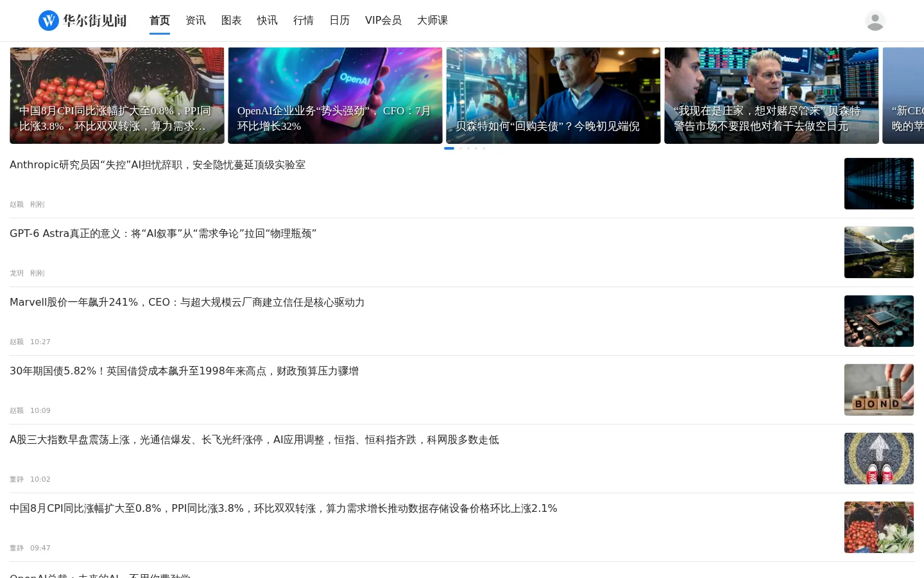924x578 pixels.
Task: Click the circuit chip thumbnail beside the Marvell article
Action: tap(879, 321)
